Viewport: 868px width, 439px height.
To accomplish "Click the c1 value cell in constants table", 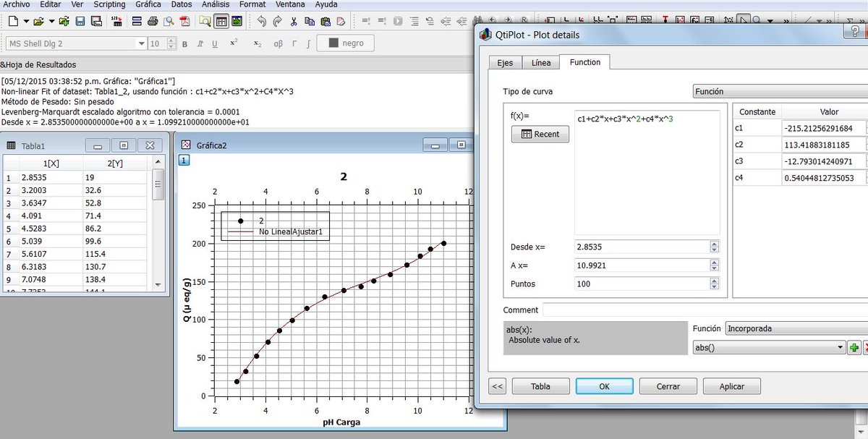I will click(x=824, y=128).
